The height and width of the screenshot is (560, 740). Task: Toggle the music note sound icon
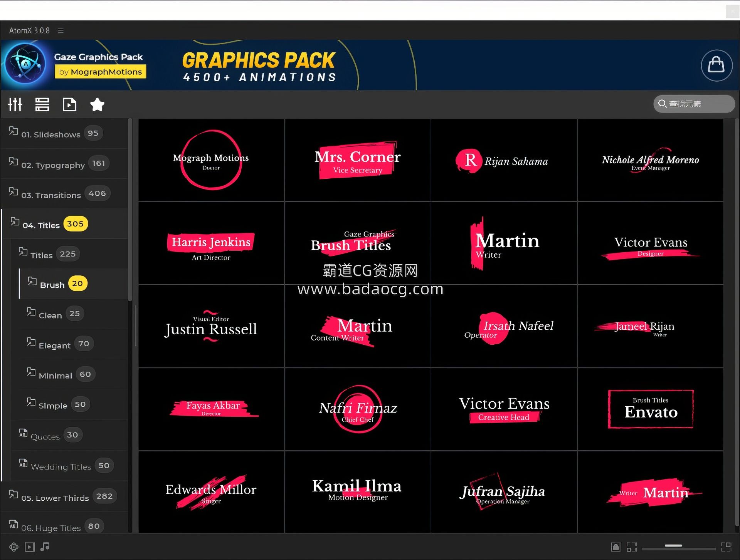click(x=45, y=547)
